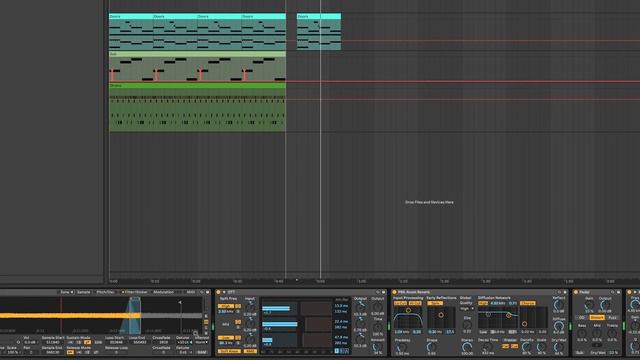The width and height of the screenshot is (640, 360).
Task: Click the Pedal Dry/Wet value field
Action: coord(613,353)
